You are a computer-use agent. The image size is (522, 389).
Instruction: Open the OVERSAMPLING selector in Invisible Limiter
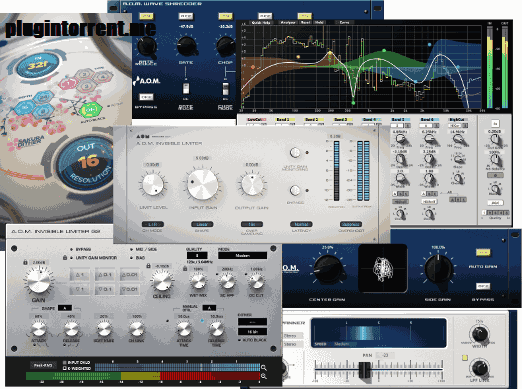click(252, 224)
